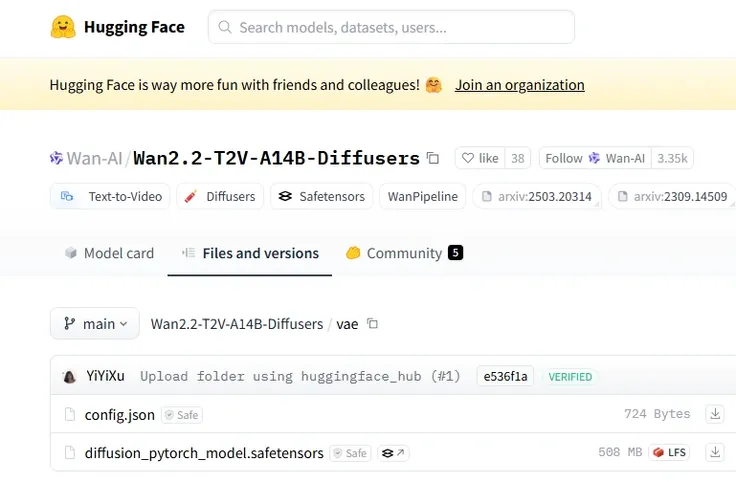The image size is (736, 482).
Task: Switch to the Model card tab
Action: [x=109, y=253]
